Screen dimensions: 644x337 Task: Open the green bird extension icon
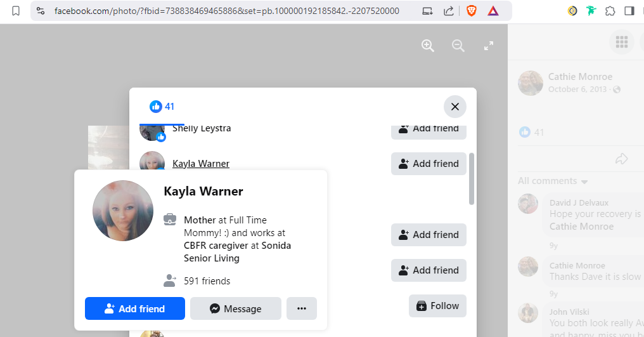(591, 11)
